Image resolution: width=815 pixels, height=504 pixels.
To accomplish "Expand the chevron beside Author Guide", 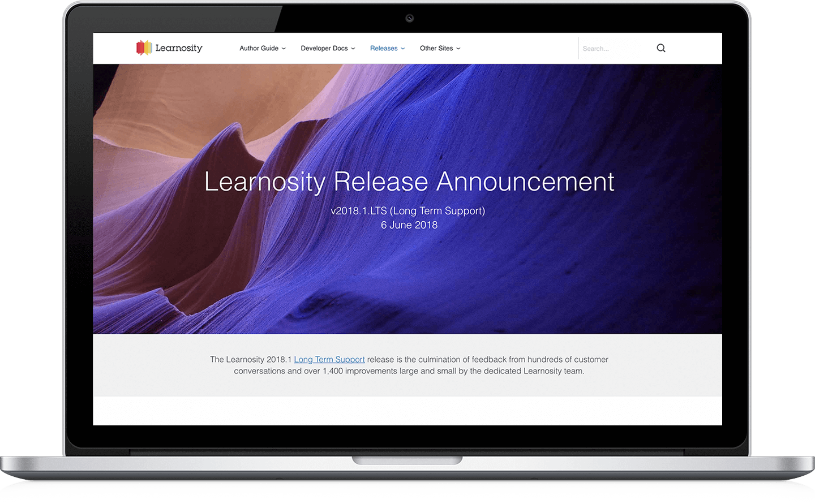I will click(284, 49).
